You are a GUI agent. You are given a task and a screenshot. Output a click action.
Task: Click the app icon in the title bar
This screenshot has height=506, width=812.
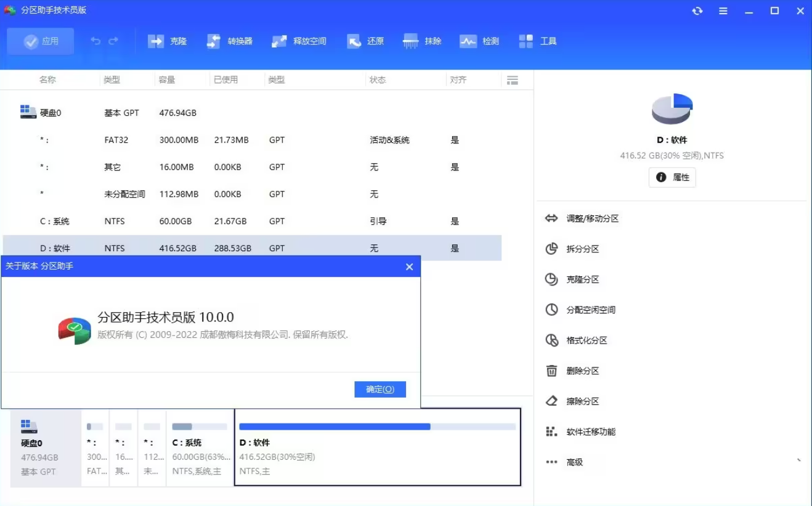click(x=10, y=10)
